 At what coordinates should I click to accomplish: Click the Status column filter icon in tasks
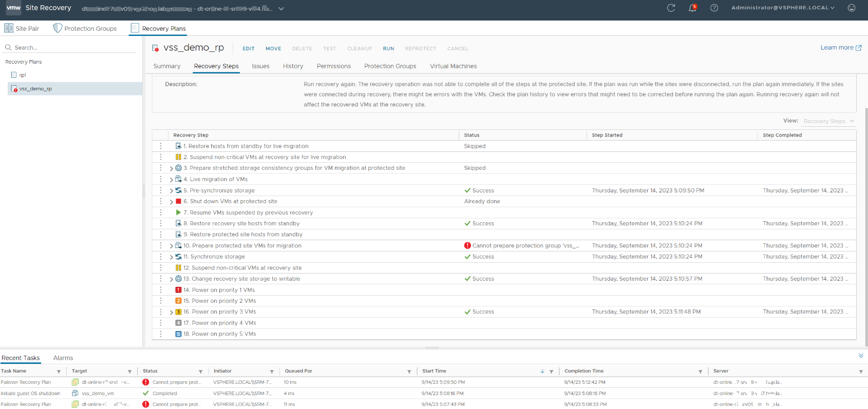click(x=200, y=372)
